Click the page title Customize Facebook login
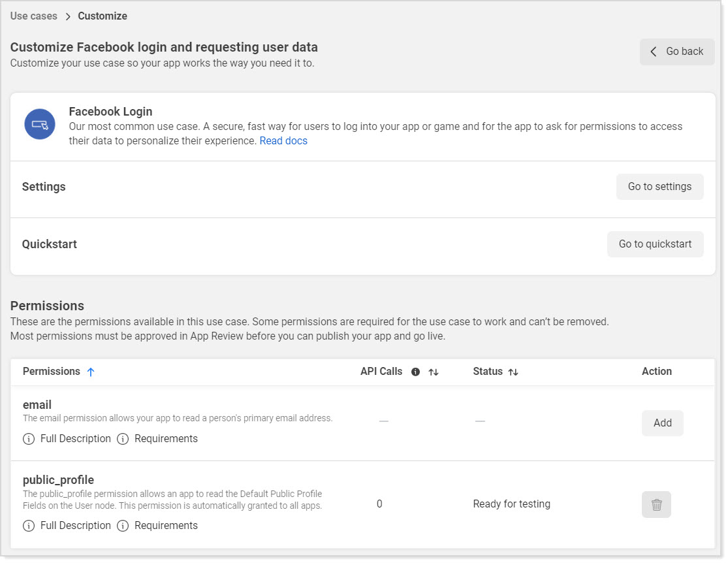 tap(164, 48)
